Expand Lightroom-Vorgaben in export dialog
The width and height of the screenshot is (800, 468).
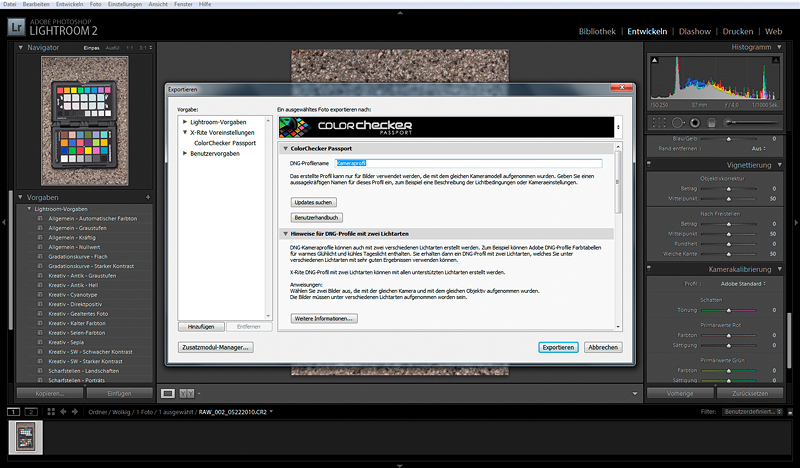(x=185, y=122)
